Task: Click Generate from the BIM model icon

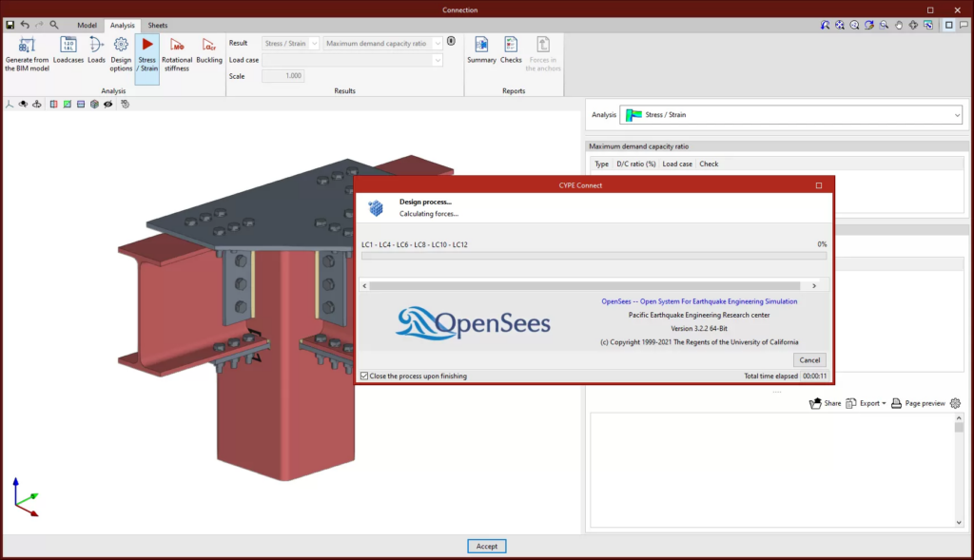Action: 27,54
